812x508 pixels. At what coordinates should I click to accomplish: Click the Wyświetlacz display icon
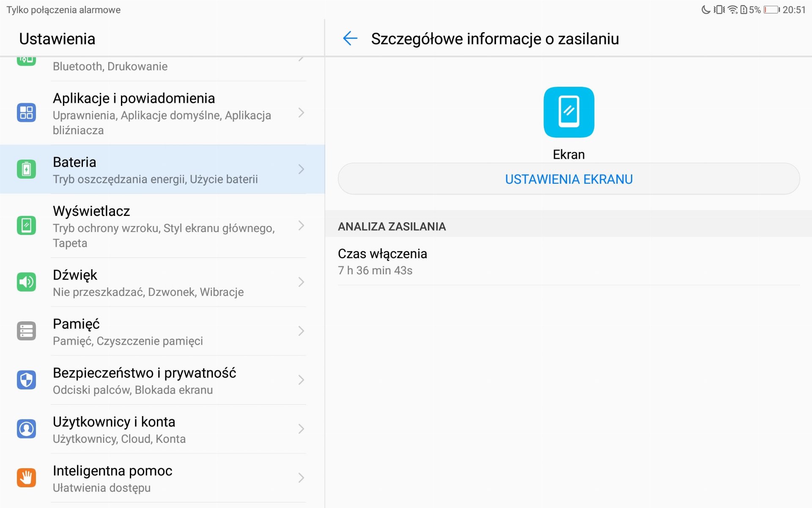26,225
